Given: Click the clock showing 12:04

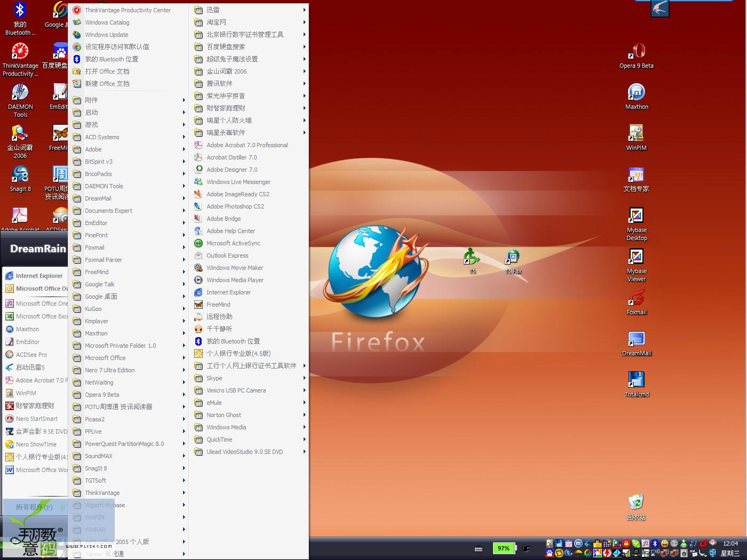Looking at the screenshot, I should 730,543.
